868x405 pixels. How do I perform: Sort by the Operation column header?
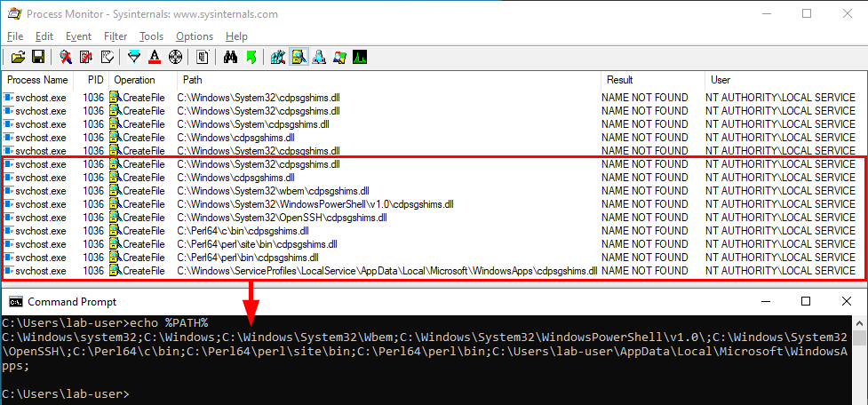tap(143, 80)
